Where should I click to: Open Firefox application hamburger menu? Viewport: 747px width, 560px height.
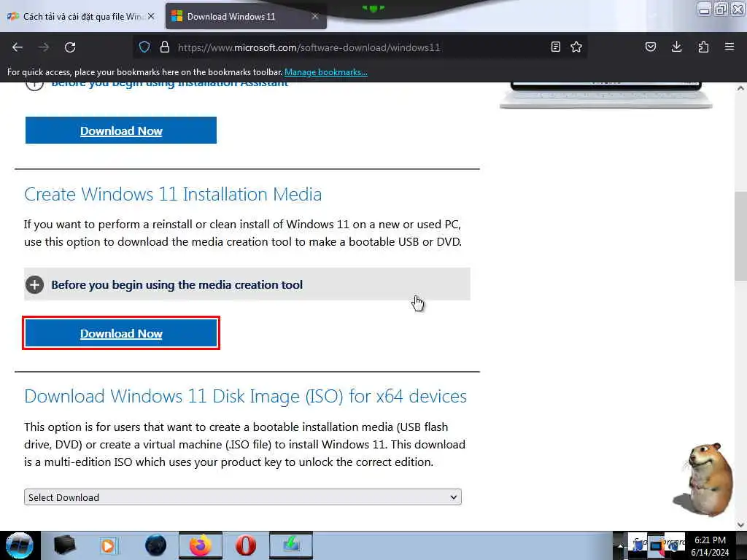coord(729,47)
